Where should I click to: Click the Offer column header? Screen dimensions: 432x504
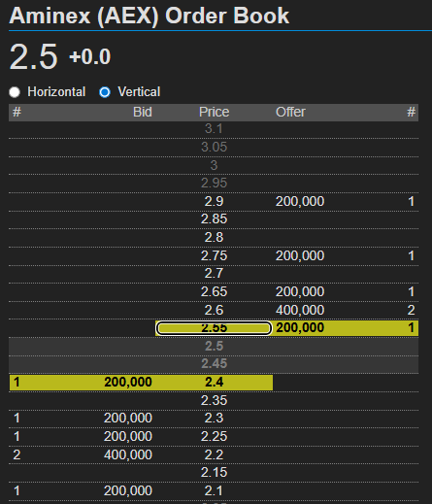tap(290, 112)
